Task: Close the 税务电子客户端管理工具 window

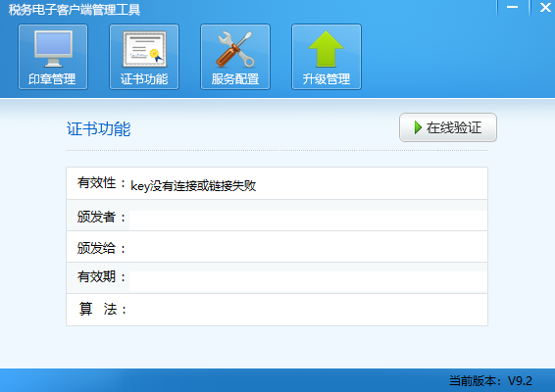Action: 545,8
